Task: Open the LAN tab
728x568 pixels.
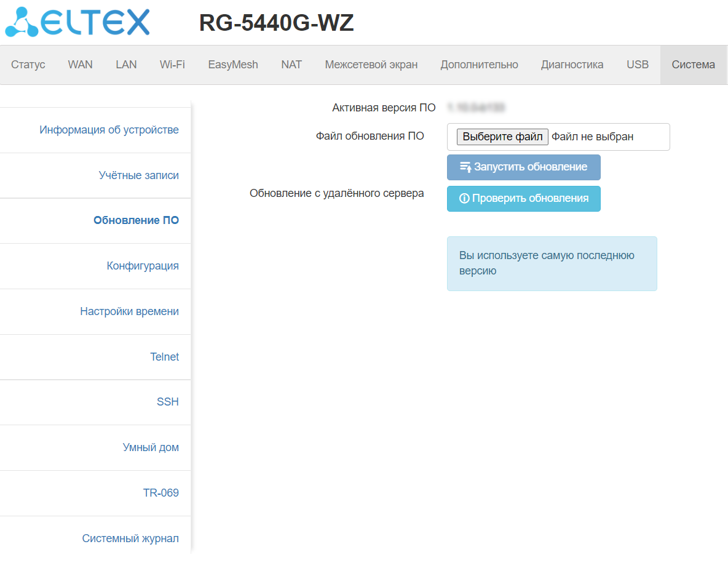Action: [126, 65]
